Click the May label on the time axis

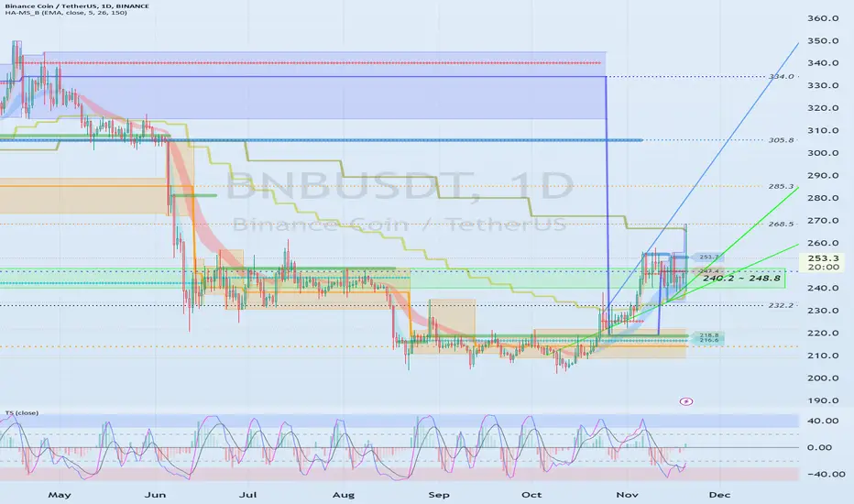(60, 495)
